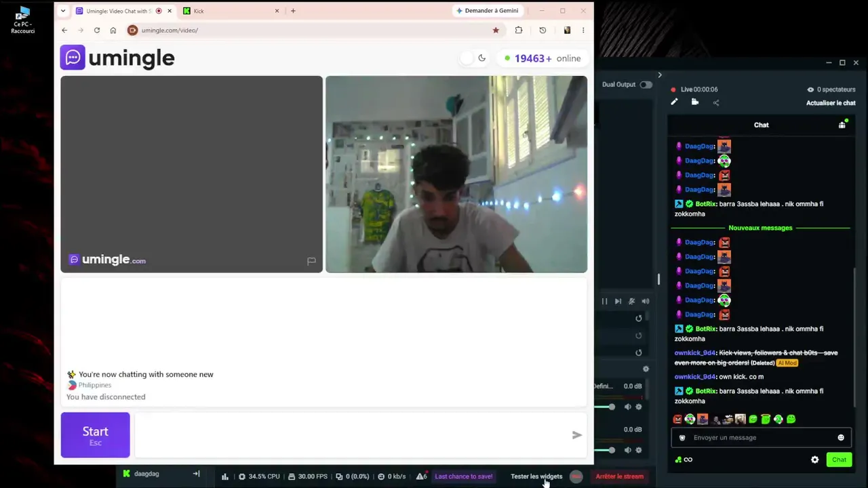Click Arrêter le stream button
This screenshot has height=488, width=868.
coord(620,476)
